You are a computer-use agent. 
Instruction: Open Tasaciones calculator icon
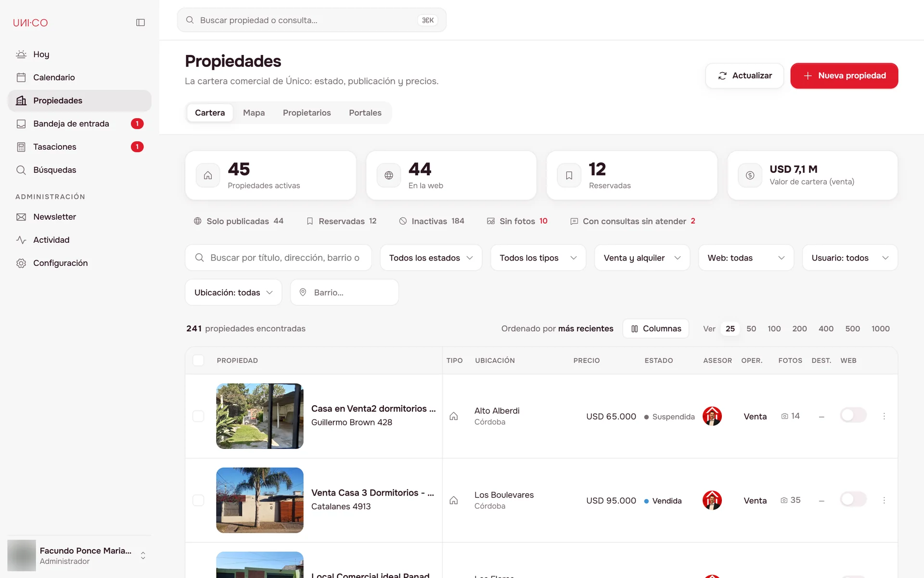pyautogui.click(x=21, y=147)
